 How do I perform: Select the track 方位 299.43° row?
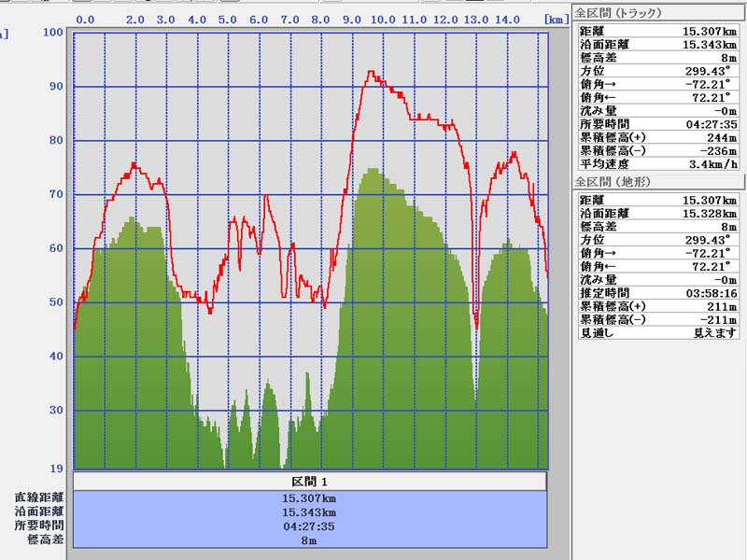coord(657,70)
